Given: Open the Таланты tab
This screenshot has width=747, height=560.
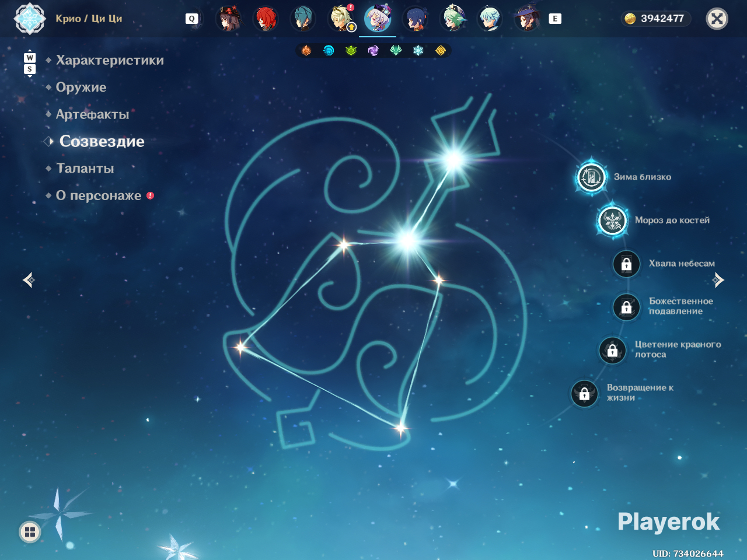Looking at the screenshot, I should coord(85,169).
